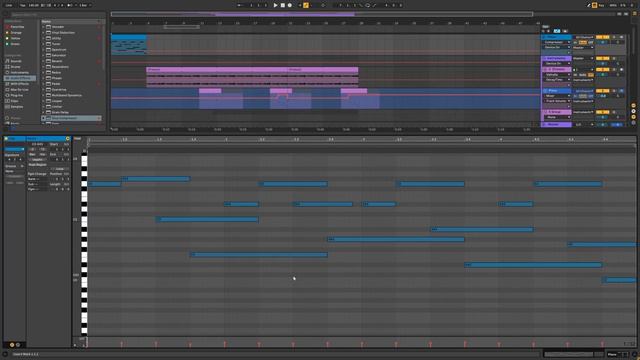Expand the Vinyl Distortion folder
This screenshot has height=360, width=640.
point(43,32)
